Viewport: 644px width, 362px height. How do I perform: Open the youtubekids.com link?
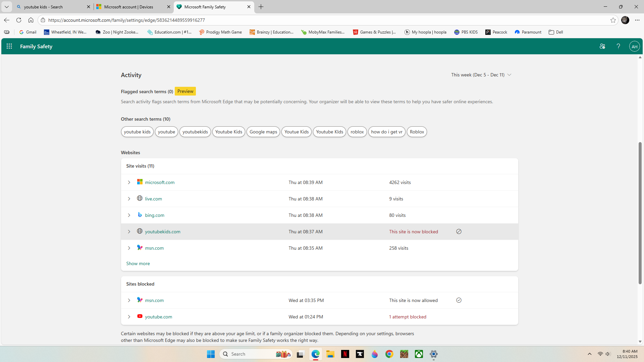pyautogui.click(x=163, y=232)
